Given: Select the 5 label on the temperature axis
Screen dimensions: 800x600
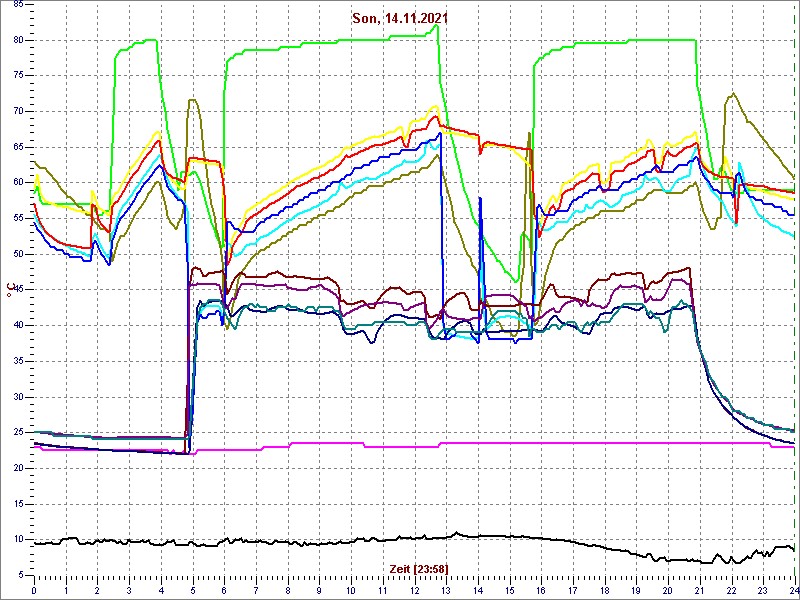Looking at the screenshot, I should click(19, 576).
